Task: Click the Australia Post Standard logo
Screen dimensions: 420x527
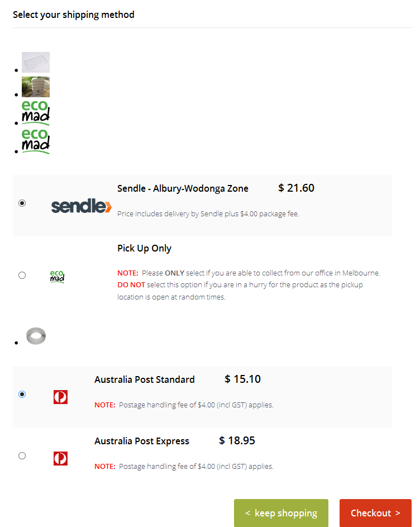Action: click(60, 397)
